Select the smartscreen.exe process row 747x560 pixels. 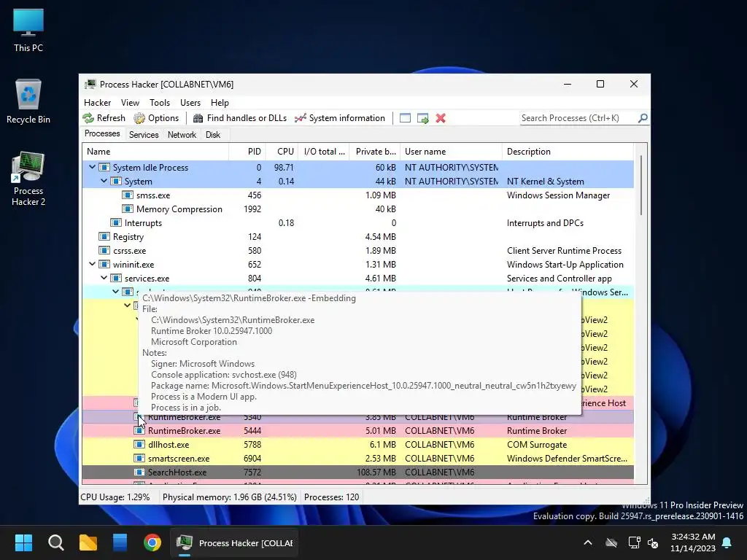357,458
